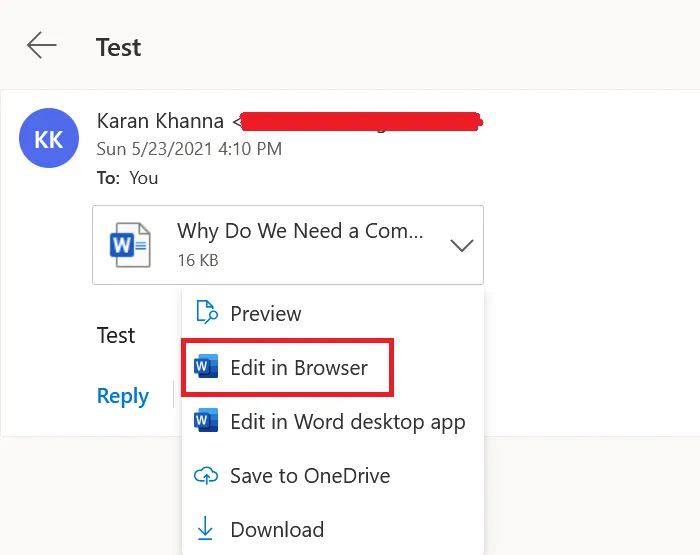Click the Preview magnifier page icon
Screen dimensions: 700x555
(206, 313)
